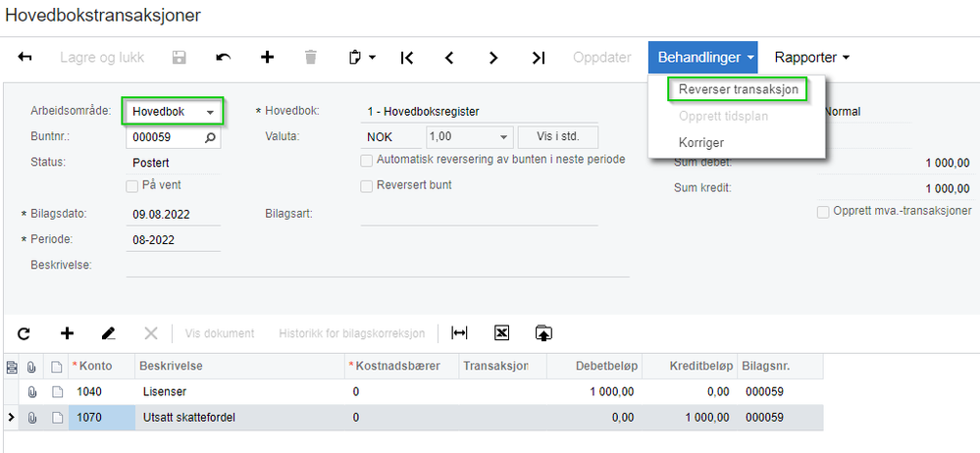
Task: Click the pencil edit row icon
Action: click(109, 333)
